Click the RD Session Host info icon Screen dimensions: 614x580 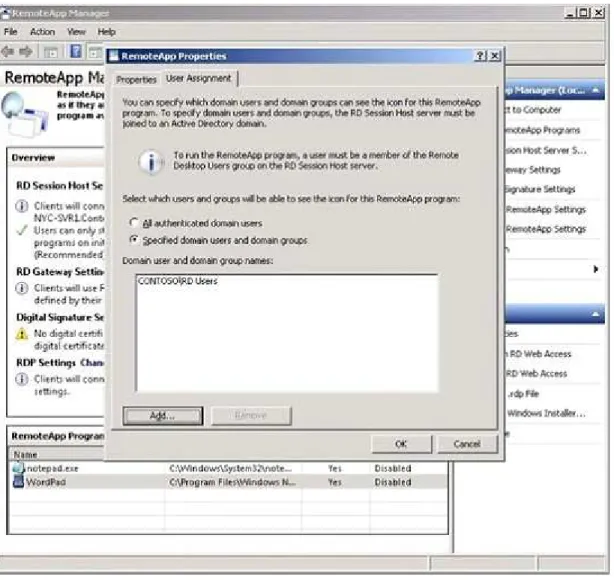22,206
